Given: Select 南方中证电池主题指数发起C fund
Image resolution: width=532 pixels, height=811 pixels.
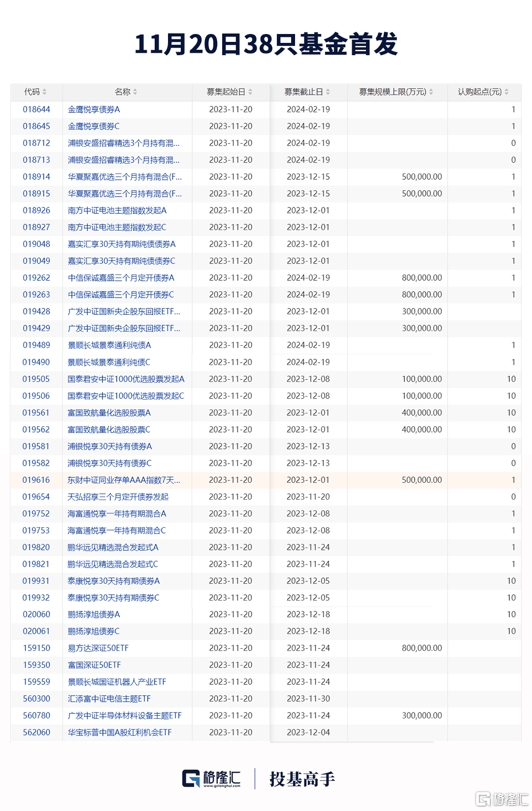Looking at the screenshot, I should [x=117, y=227].
